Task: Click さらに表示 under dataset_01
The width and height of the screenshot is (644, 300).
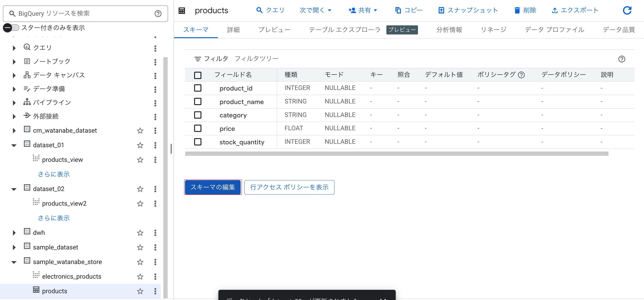Action: (54, 174)
